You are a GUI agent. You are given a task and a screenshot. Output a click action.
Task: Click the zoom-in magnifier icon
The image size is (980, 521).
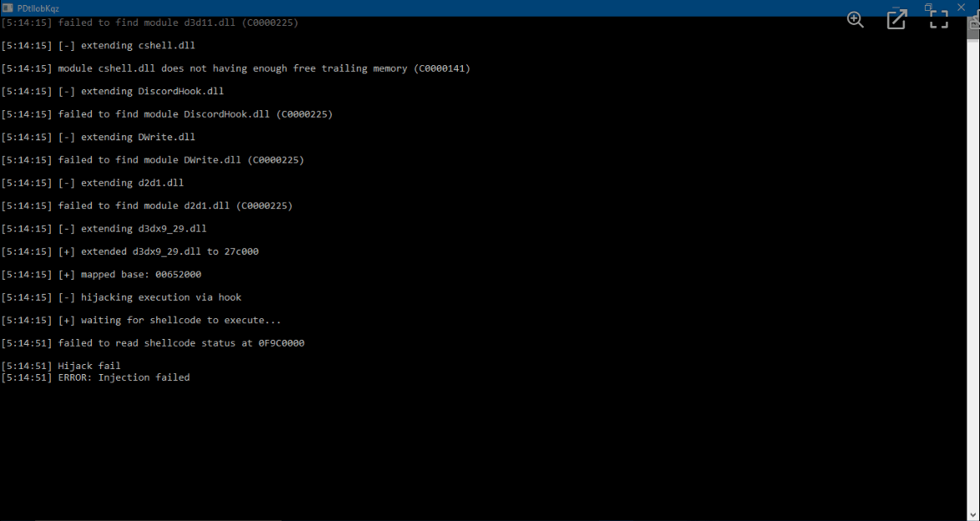click(x=855, y=20)
